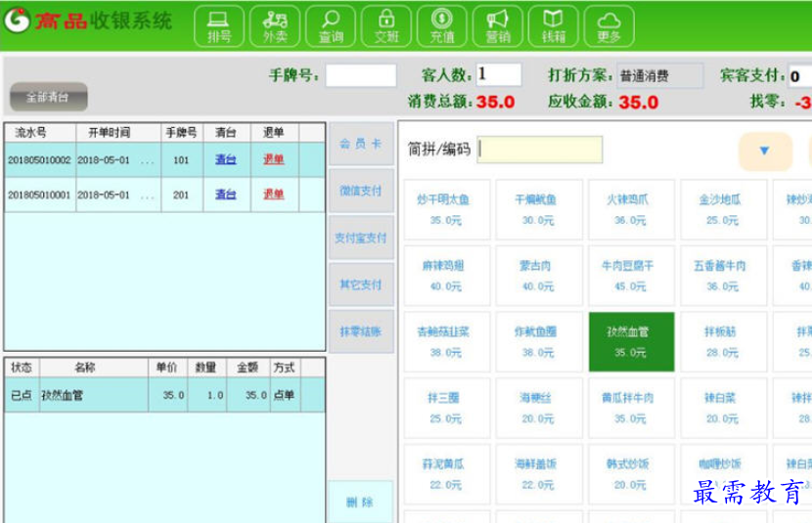Choose 微信支付 payment

361,191
